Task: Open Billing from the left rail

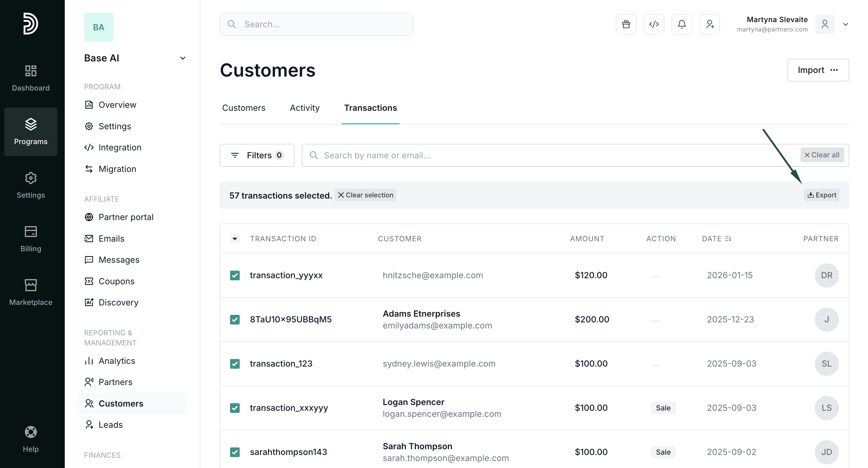Action: pos(31,239)
